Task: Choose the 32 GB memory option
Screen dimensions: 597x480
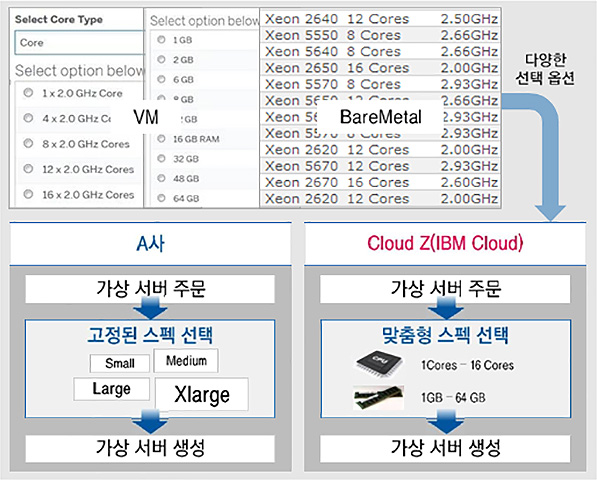Action: tap(161, 158)
